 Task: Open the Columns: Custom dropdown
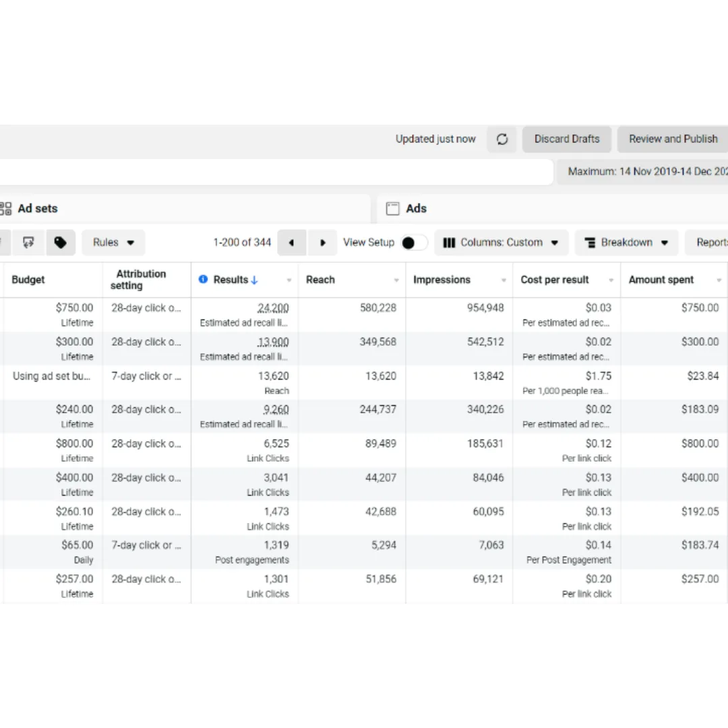502,242
